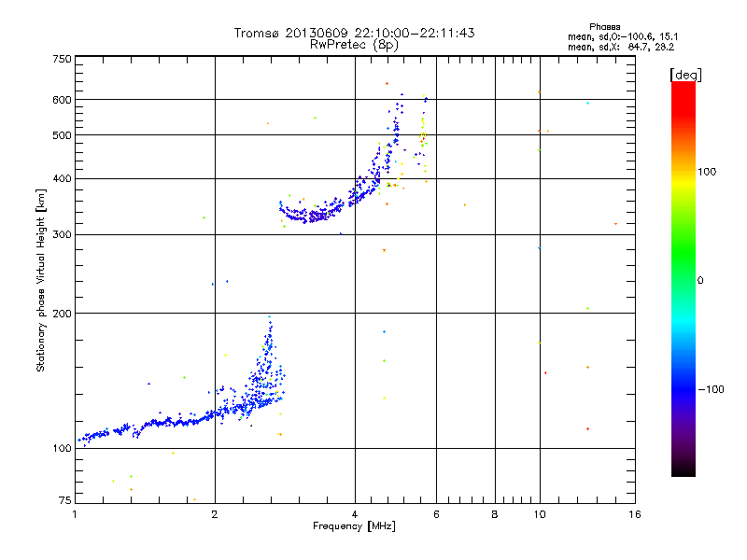Screen dimensions: 747x560
Task: Click the x-axis tick label '2'
Action: (215, 514)
